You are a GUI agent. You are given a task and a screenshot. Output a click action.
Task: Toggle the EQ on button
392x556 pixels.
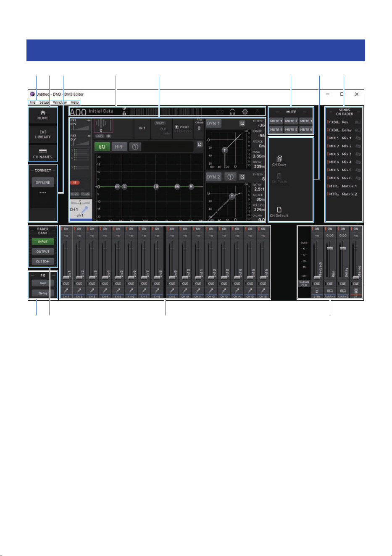102,147
